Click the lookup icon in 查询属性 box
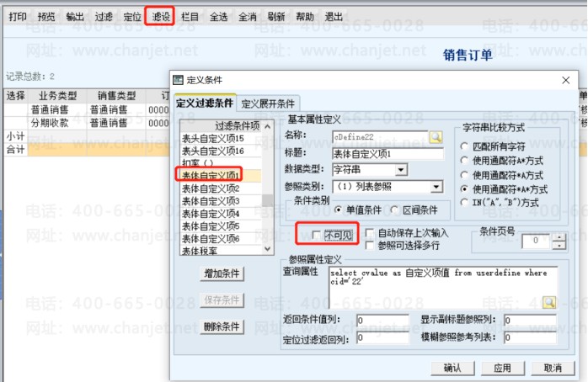588x382 pixels. pyautogui.click(x=549, y=302)
